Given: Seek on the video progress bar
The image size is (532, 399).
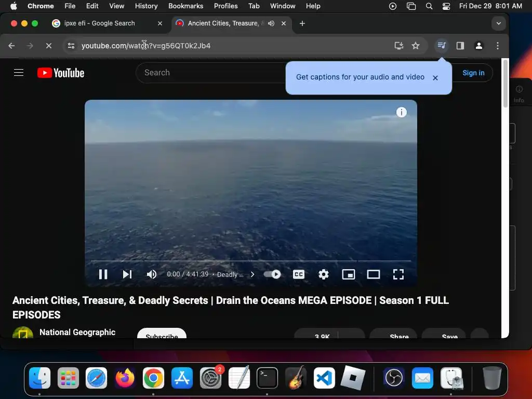Looking at the screenshot, I should pyautogui.click(x=251, y=261).
